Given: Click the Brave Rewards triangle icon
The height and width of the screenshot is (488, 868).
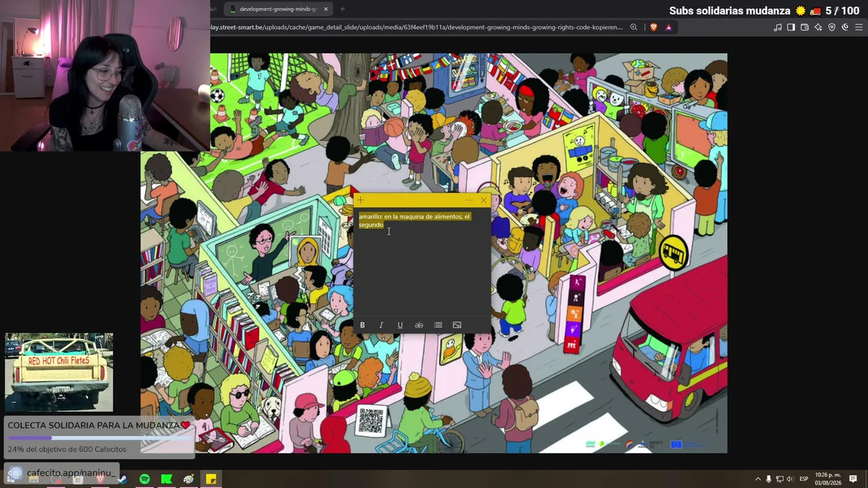Looking at the screenshot, I should point(669,27).
